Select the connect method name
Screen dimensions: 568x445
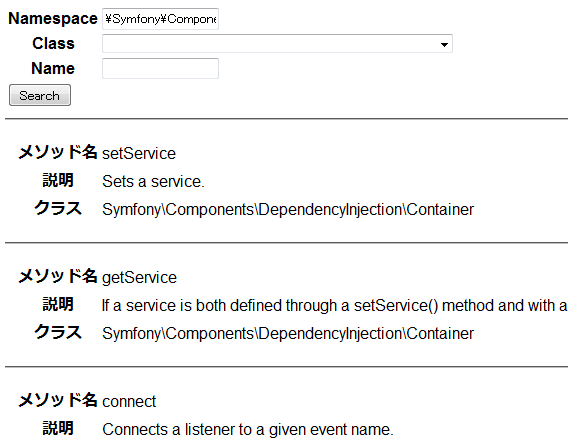pyautogui.click(x=129, y=402)
